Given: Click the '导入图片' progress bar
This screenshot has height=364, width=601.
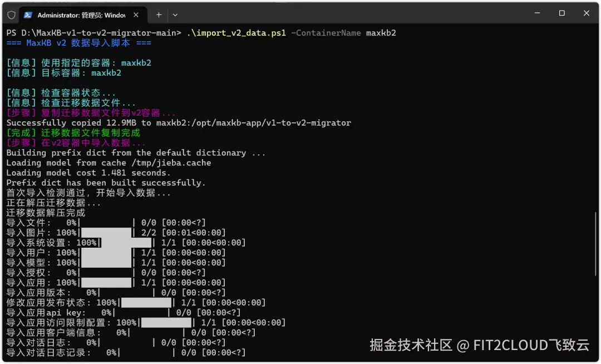Looking at the screenshot, I should click(x=106, y=232).
